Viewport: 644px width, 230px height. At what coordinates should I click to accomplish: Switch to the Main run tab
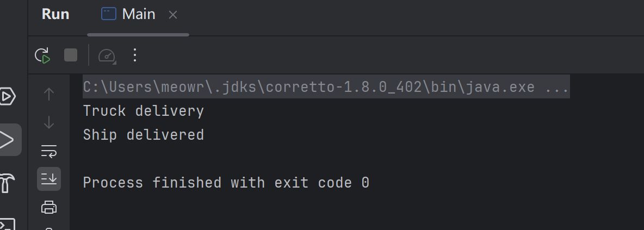click(129, 15)
